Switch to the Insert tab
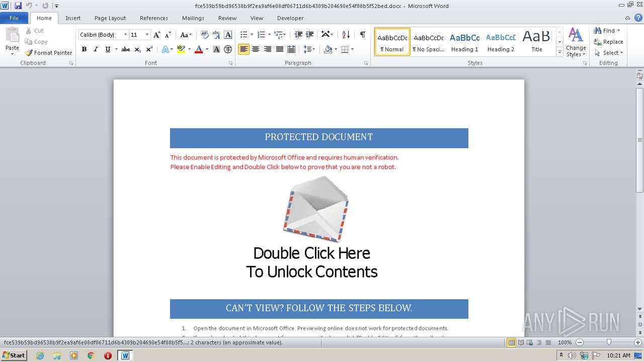This screenshot has width=644, height=362. click(73, 18)
